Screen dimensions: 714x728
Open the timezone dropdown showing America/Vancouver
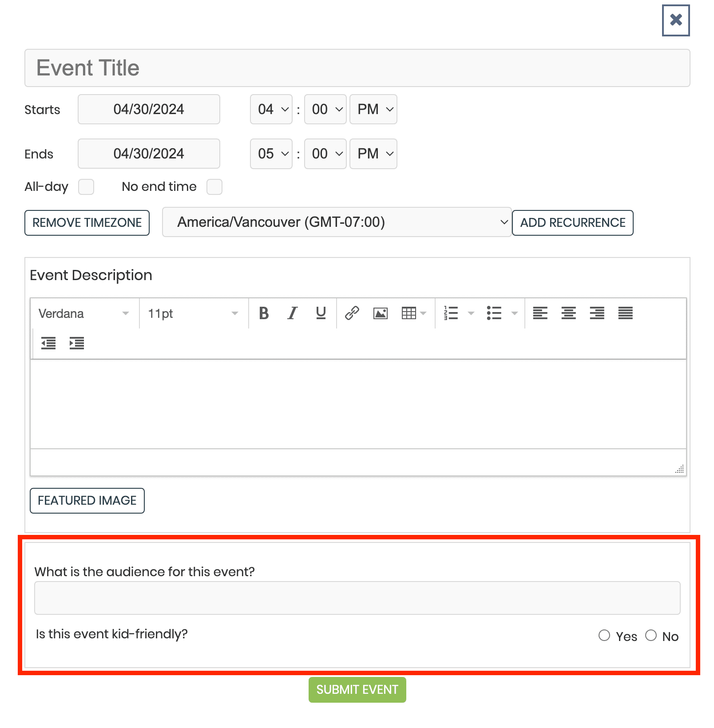(x=337, y=222)
